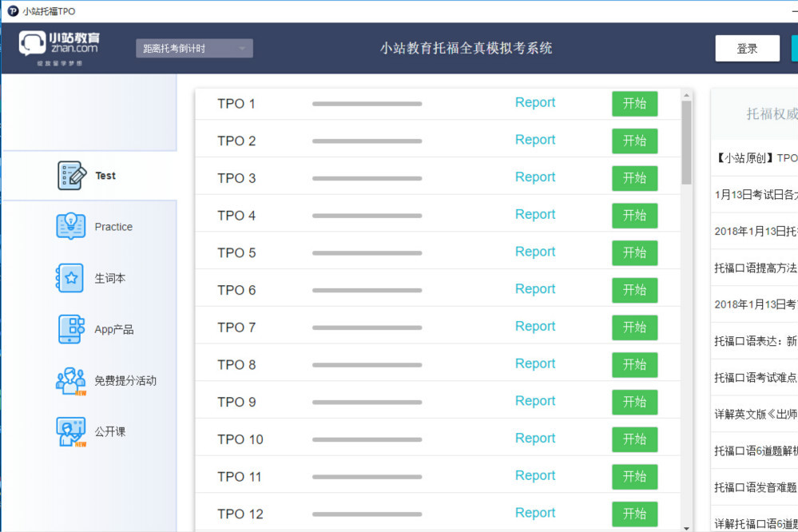Open the Report link for TPO 3
The width and height of the screenshot is (798, 532).
[x=535, y=177]
